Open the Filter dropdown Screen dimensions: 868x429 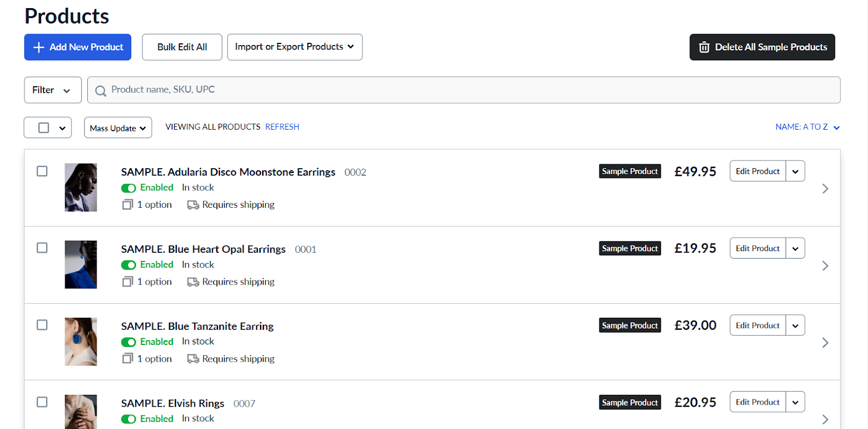[x=53, y=90]
